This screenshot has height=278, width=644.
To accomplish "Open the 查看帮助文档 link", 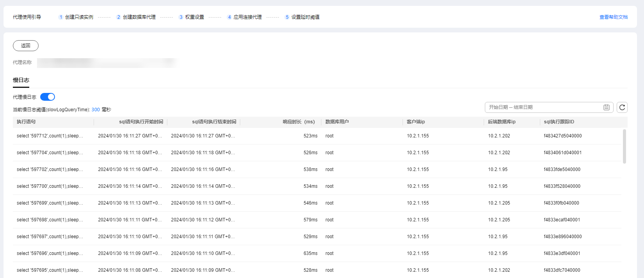I will tap(613, 17).
